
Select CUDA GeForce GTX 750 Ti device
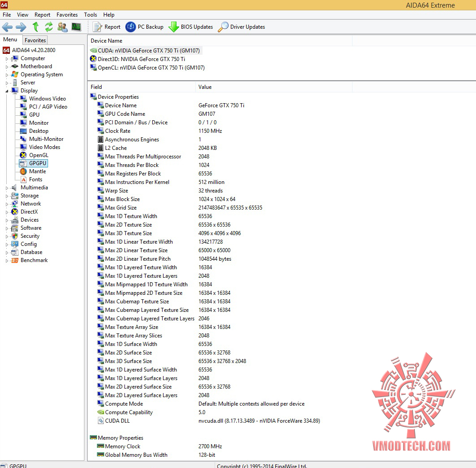tap(145, 51)
